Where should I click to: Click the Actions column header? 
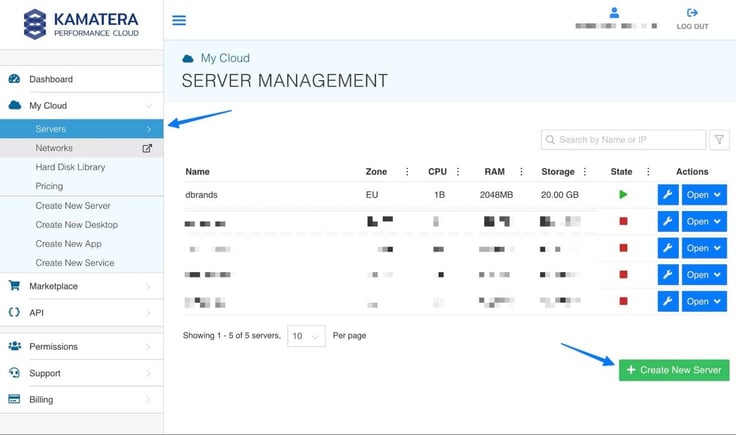692,172
